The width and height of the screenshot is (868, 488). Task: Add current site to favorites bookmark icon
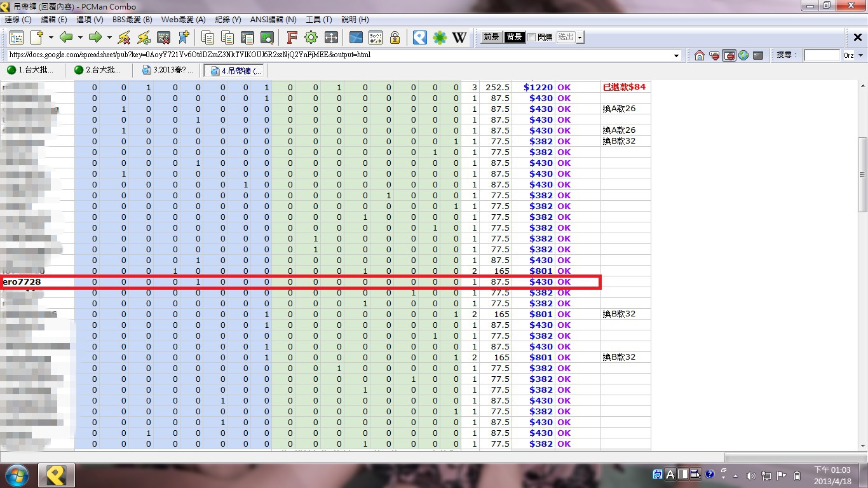tap(184, 37)
